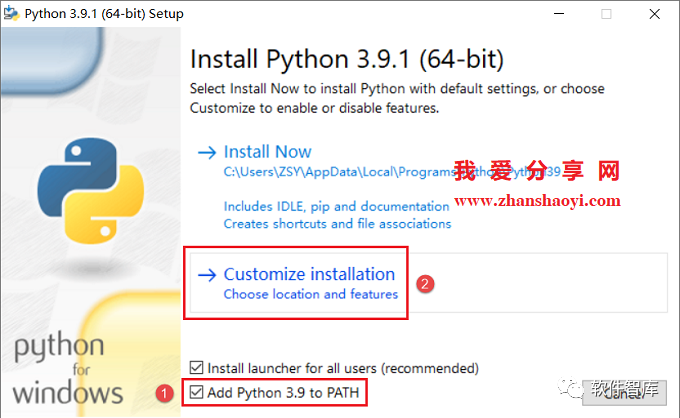Click the Python setup icon in title bar

(x=13, y=13)
